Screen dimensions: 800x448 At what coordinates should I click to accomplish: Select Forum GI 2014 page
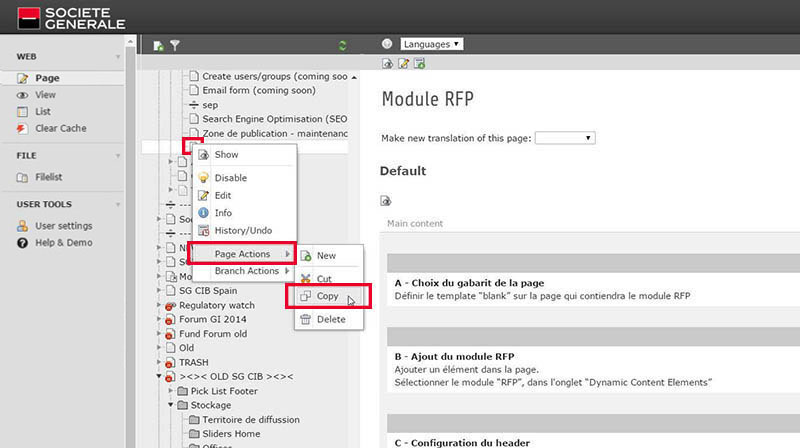tap(212, 319)
